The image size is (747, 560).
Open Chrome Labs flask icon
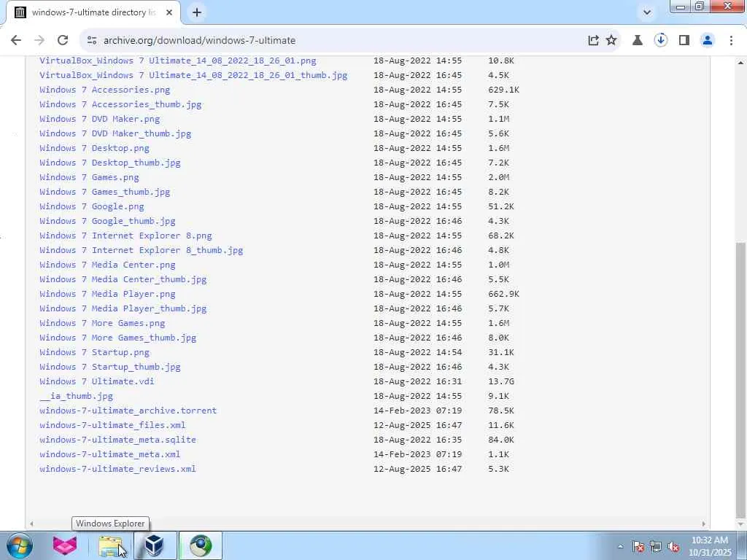click(637, 41)
